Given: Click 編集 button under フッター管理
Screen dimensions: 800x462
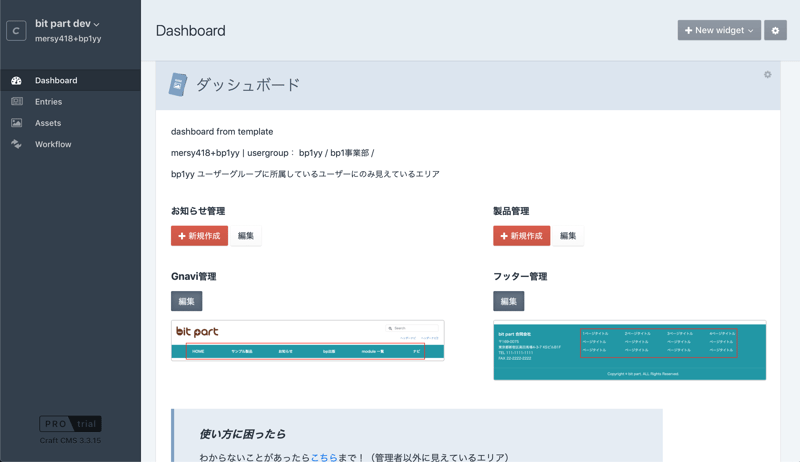Looking at the screenshot, I should pyautogui.click(x=508, y=301).
